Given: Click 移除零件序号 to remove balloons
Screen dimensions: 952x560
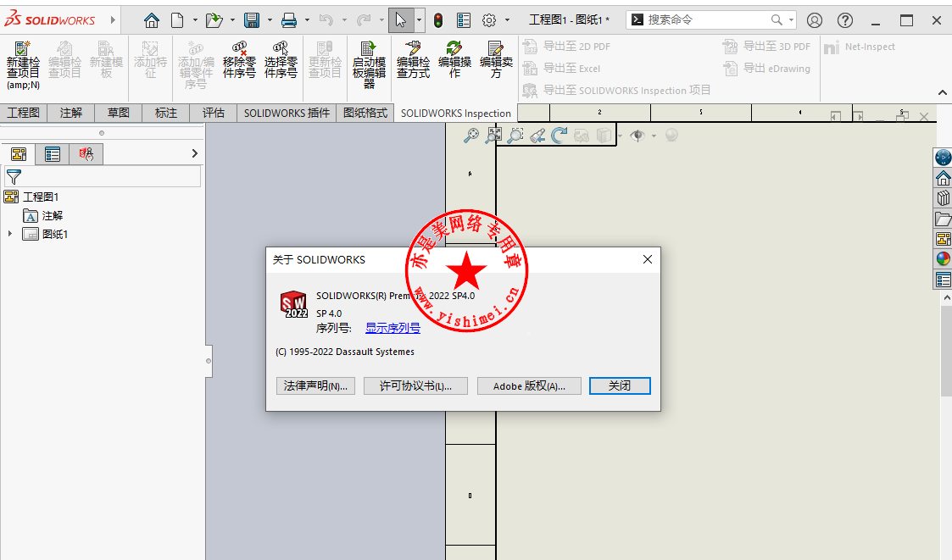Looking at the screenshot, I should (x=239, y=60).
